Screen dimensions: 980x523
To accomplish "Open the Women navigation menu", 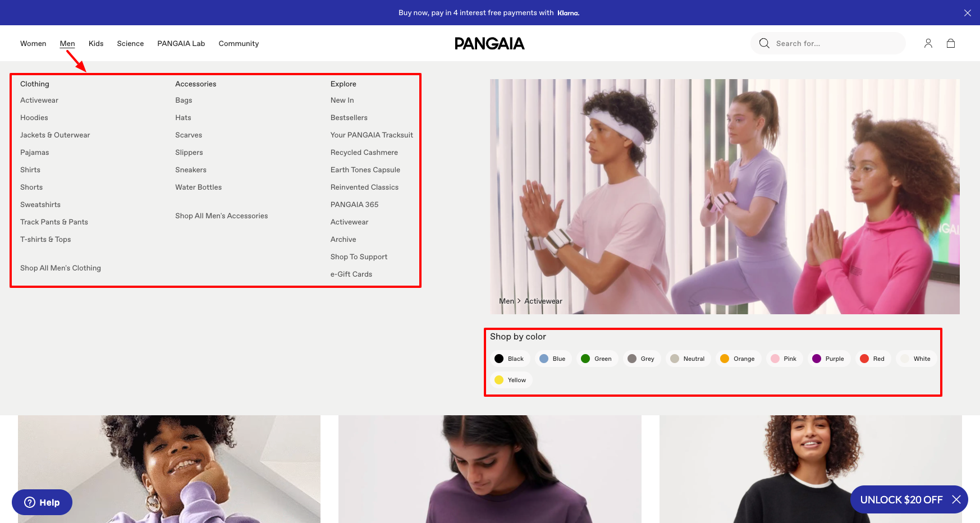I will click(x=33, y=43).
